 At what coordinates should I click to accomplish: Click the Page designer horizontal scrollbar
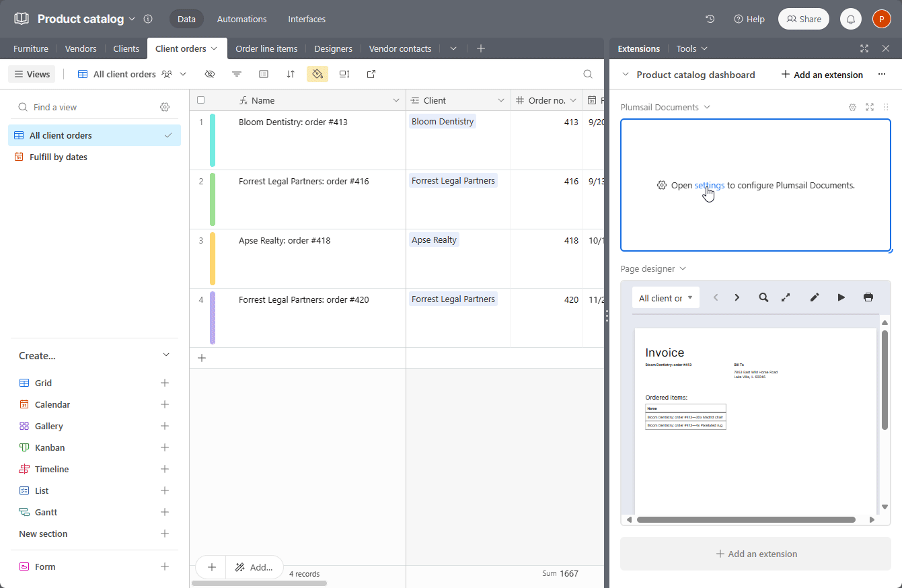coord(746,519)
